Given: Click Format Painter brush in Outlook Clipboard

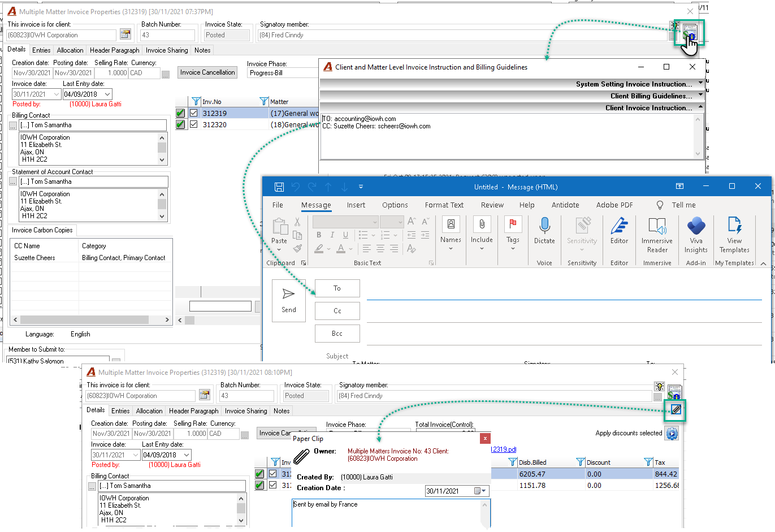Looking at the screenshot, I should pos(297,248).
